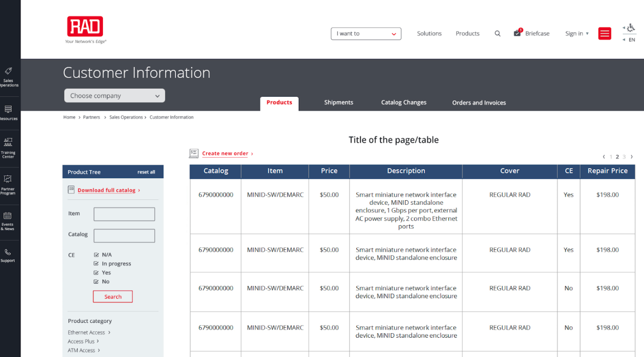Open the Choose company dropdown
The height and width of the screenshot is (357, 644).
tap(114, 96)
